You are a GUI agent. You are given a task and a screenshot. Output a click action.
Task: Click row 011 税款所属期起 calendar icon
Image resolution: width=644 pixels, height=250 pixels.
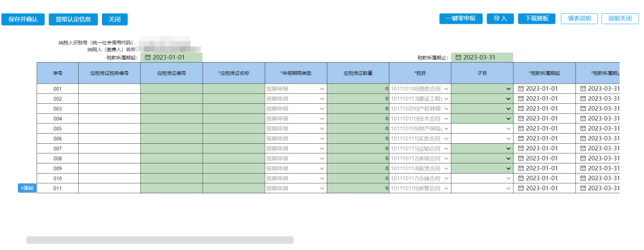tap(521, 189)
